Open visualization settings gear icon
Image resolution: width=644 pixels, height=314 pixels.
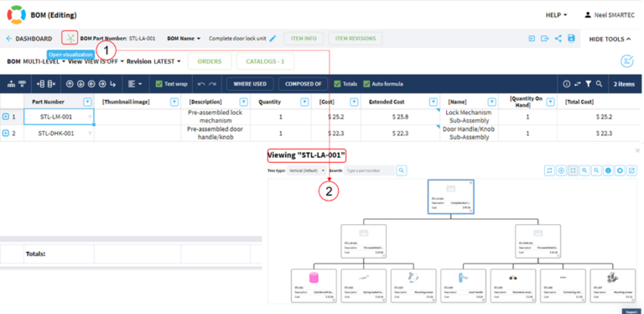[621, 170]
